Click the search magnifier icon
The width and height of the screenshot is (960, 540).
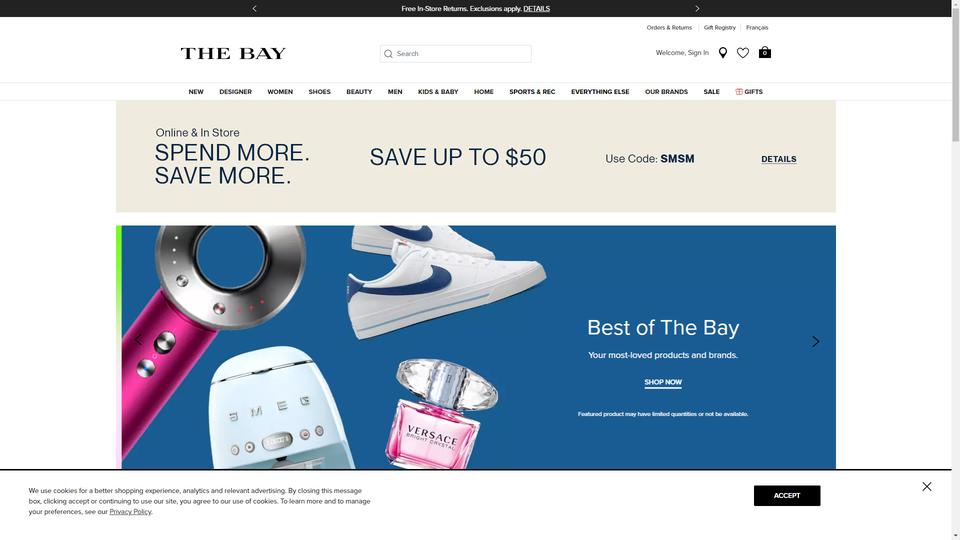coord(388,54)
